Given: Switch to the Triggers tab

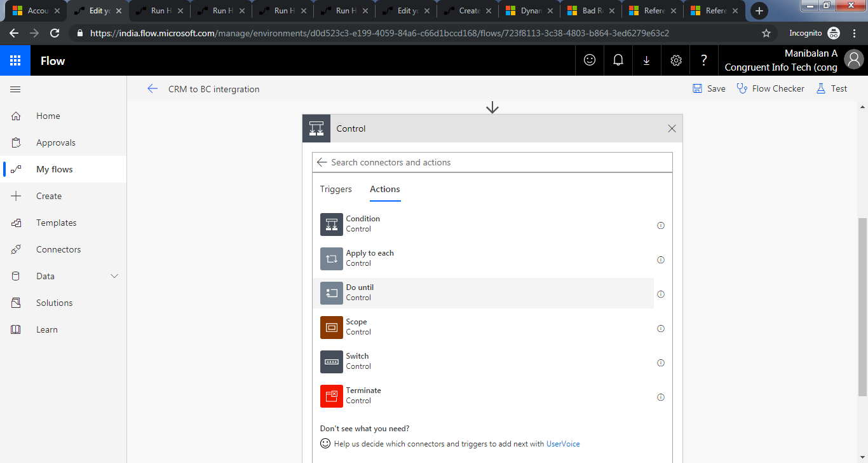Looking at the screenshot, I should [x=336, y=189].
